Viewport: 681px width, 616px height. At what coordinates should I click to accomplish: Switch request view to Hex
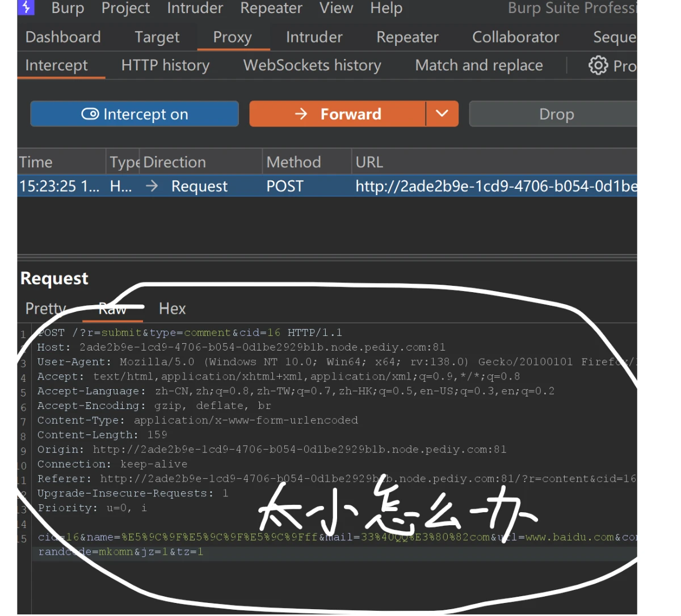(172, 309)
